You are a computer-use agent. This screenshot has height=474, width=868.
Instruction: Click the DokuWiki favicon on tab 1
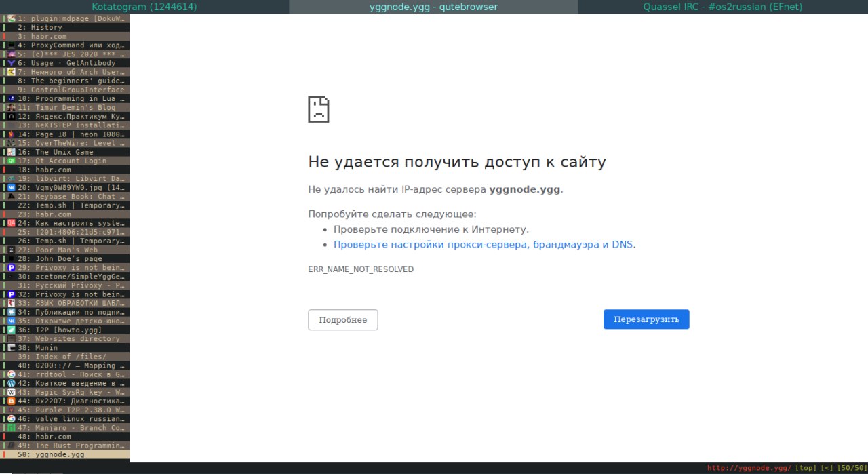coord(12,18)
